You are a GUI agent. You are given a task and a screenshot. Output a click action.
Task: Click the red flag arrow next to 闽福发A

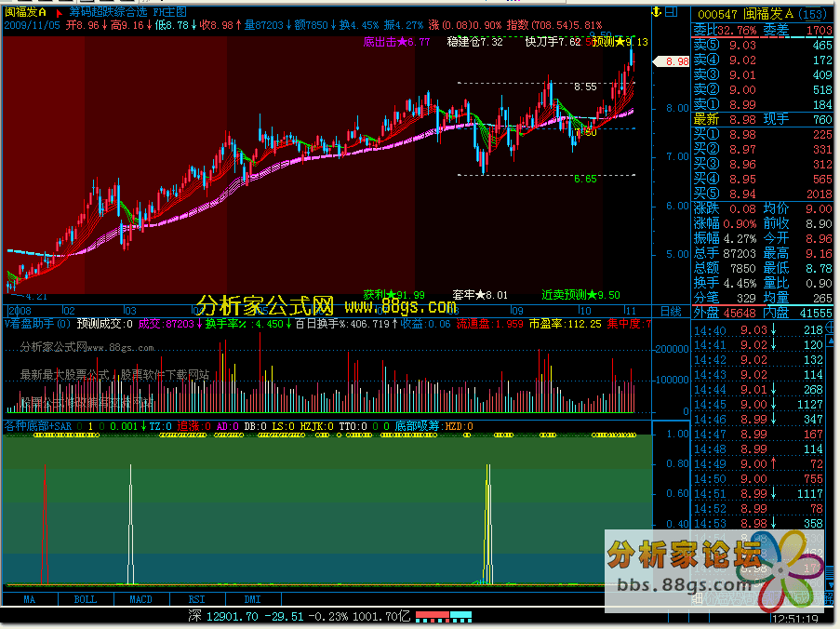tap(59, 12)
